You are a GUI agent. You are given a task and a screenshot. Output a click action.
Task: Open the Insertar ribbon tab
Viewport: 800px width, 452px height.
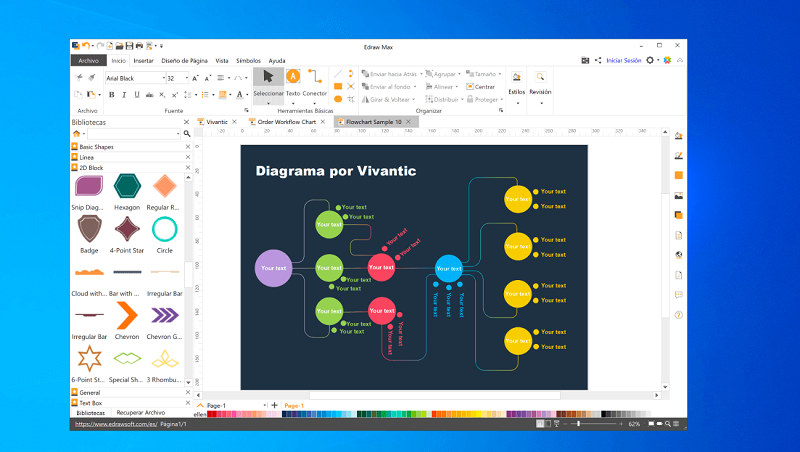(144, 61)
